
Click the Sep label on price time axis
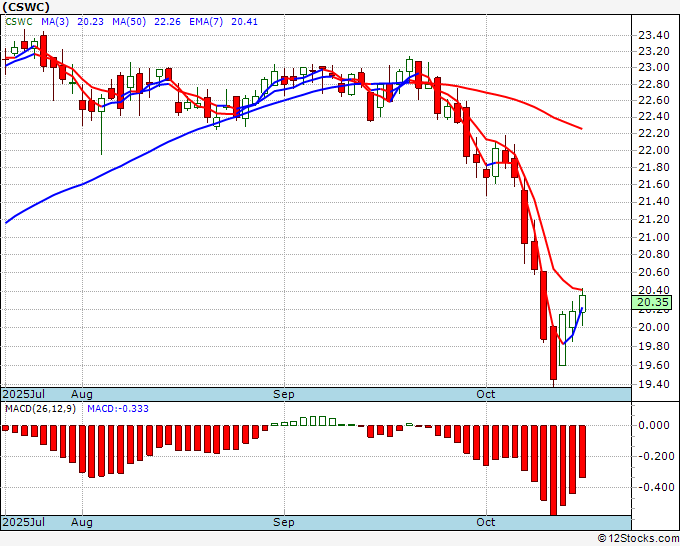284,394
